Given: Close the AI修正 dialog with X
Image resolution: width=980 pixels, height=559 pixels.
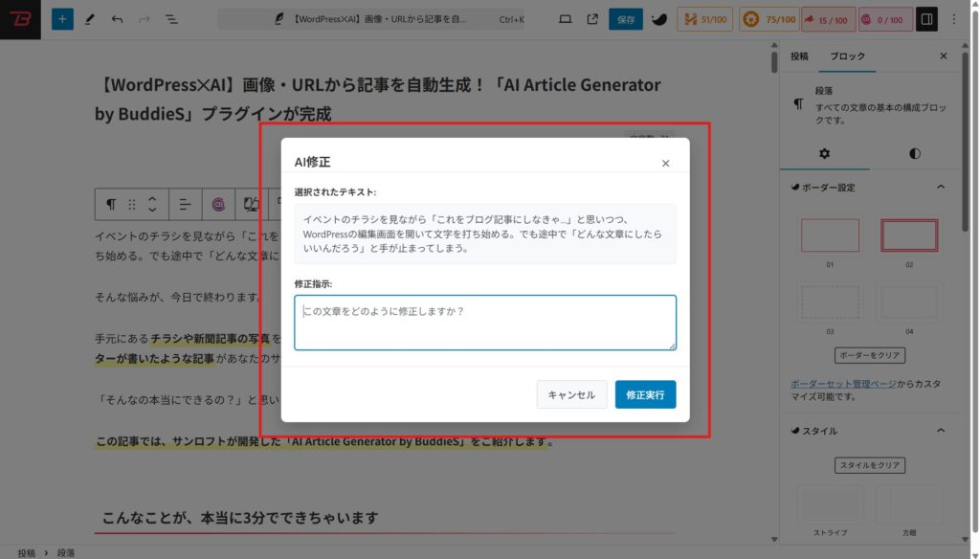Looking at the screenshot, I should (x=666, y=163).
